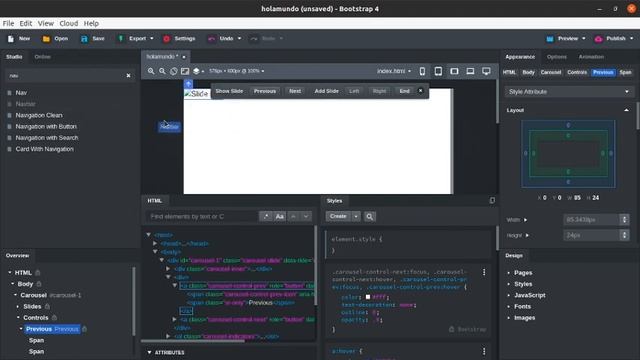This screenshot has height=360, width=640.
Task: Switch to the Options tab
Action: (x=557, y=57)
